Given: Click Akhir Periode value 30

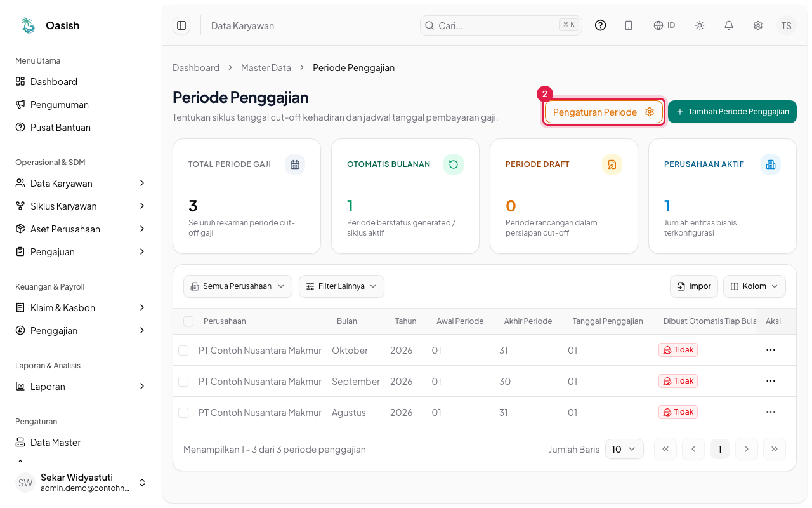Looking at the screenshot, I should tap(505, 382).
